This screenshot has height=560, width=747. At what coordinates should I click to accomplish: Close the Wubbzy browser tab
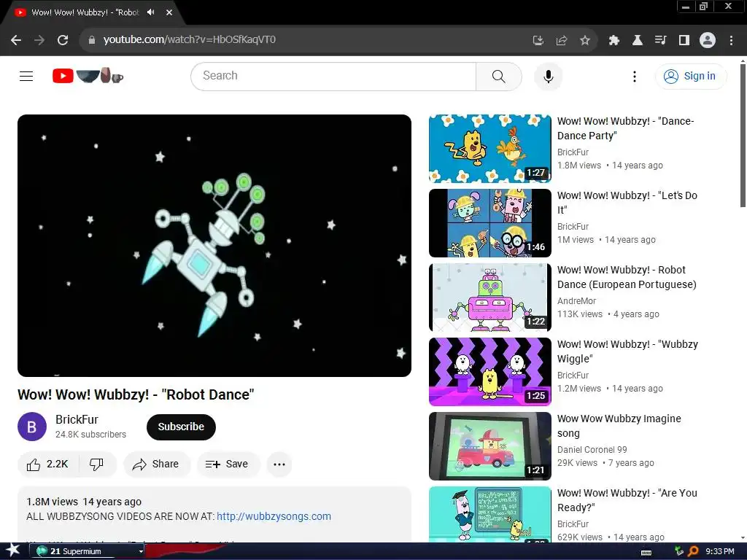(169, 12)
